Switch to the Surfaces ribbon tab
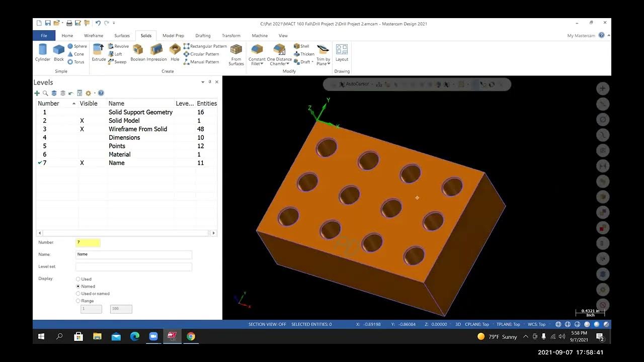This screenshot has width=644, height=362. coord(122,36)
